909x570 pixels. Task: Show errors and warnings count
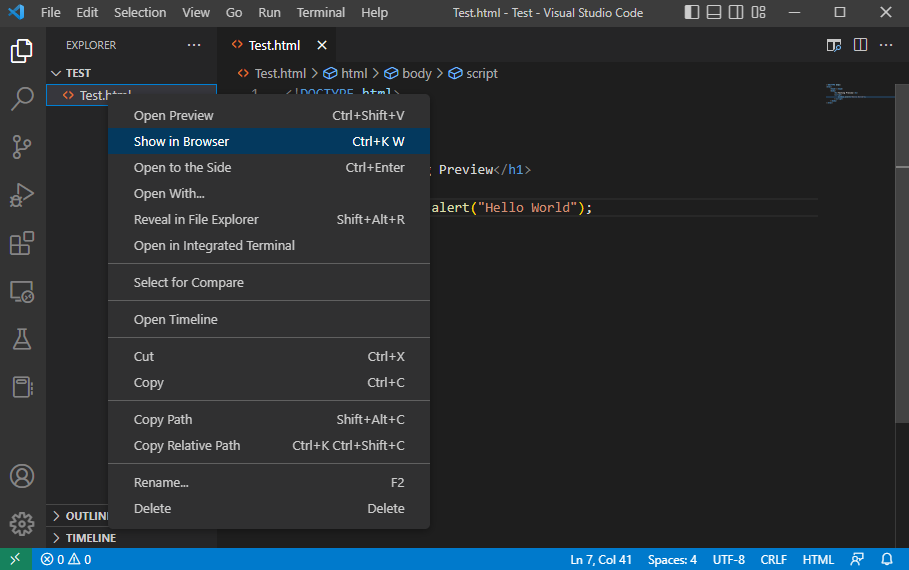66,559
